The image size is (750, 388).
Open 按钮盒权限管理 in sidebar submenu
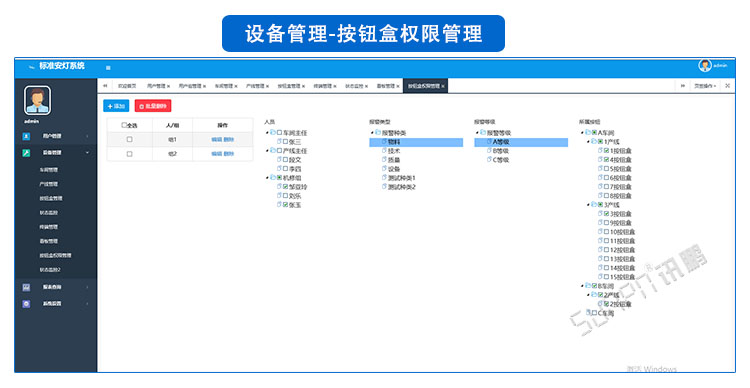point(55,255)
